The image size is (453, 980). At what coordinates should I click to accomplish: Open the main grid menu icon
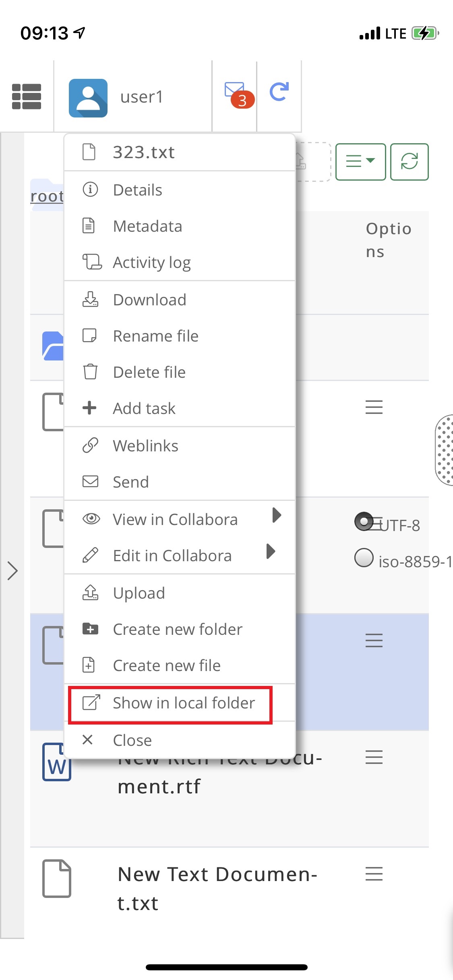click(x=27, y=97)
